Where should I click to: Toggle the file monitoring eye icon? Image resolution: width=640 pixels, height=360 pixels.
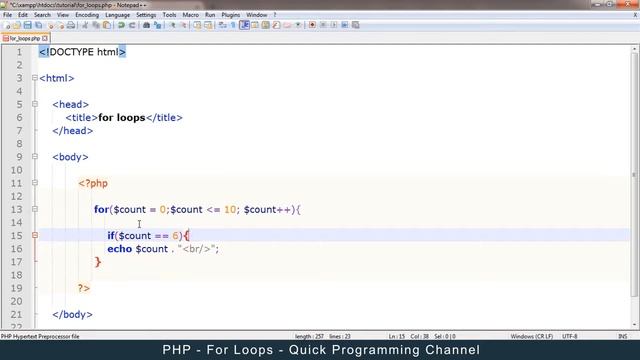point(298,25)
